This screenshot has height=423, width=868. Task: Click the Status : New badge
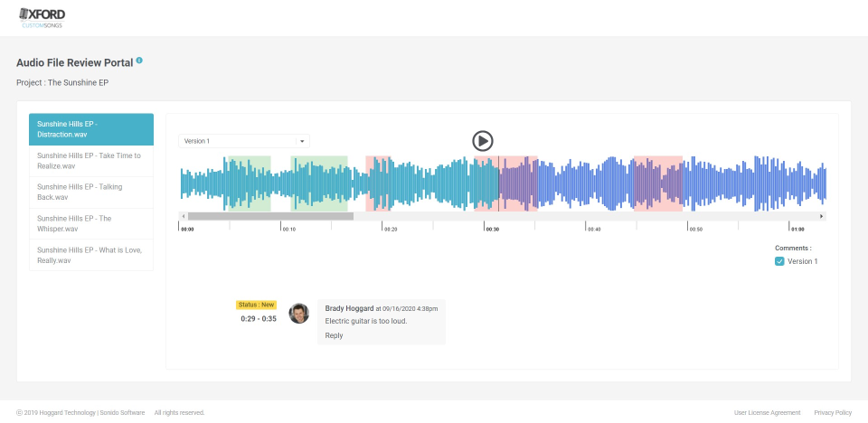(256, 305)
